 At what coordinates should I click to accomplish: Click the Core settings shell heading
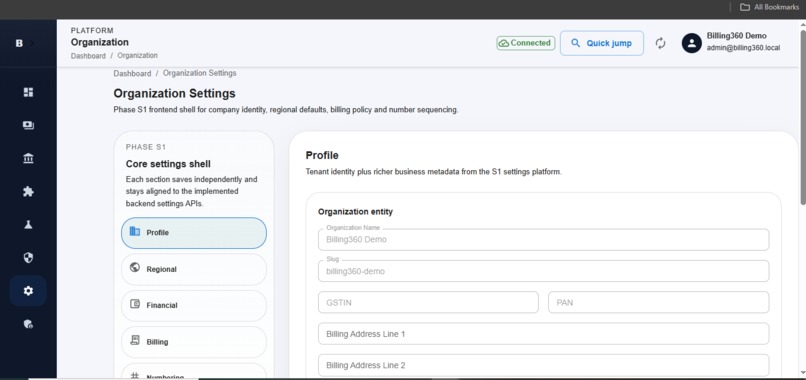click(168, 164)
